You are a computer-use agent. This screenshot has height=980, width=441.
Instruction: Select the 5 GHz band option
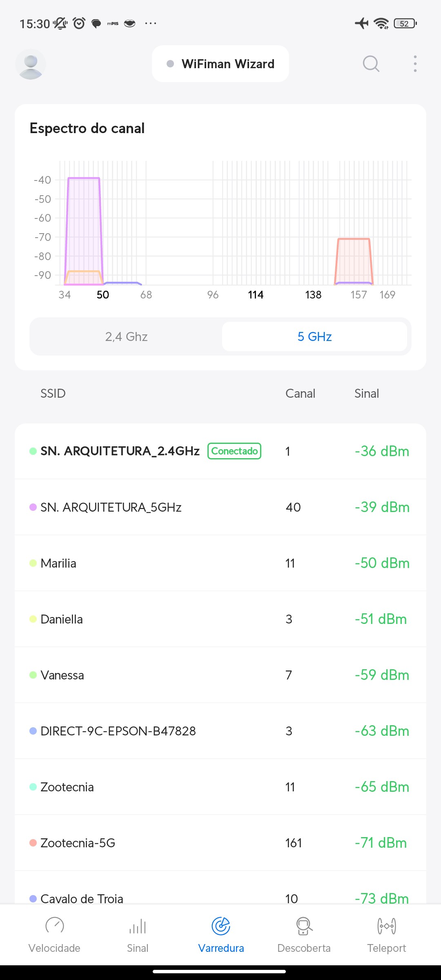pos(314,336)
